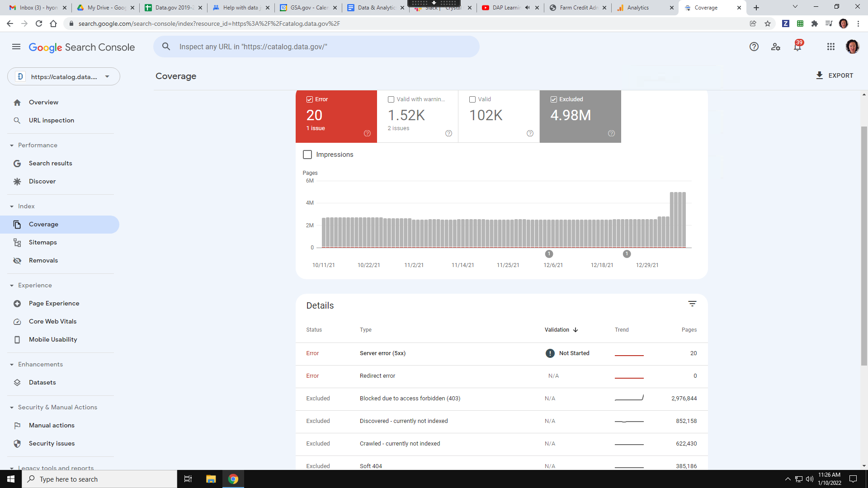Uncheck the Error status checkbox
The image size is (868, 488).
pyautogui.click(x=310, y=99)
